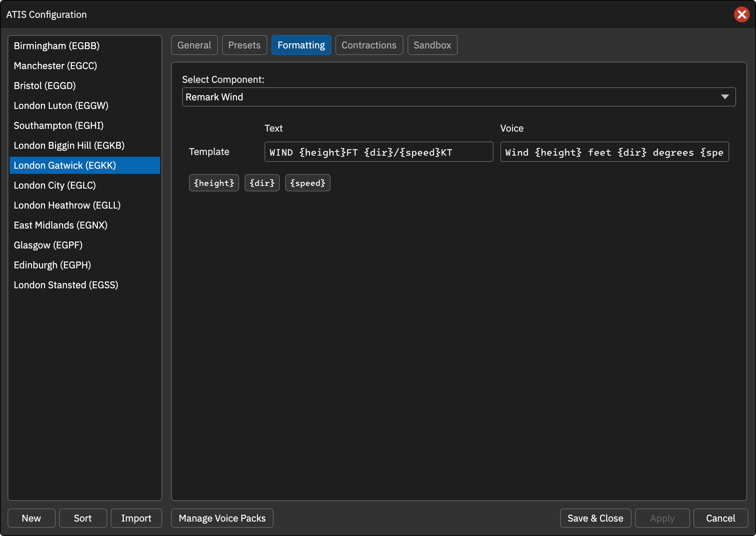Close the ATIS Configuration window
756x536 pixels.
click(x=742, y=14)
